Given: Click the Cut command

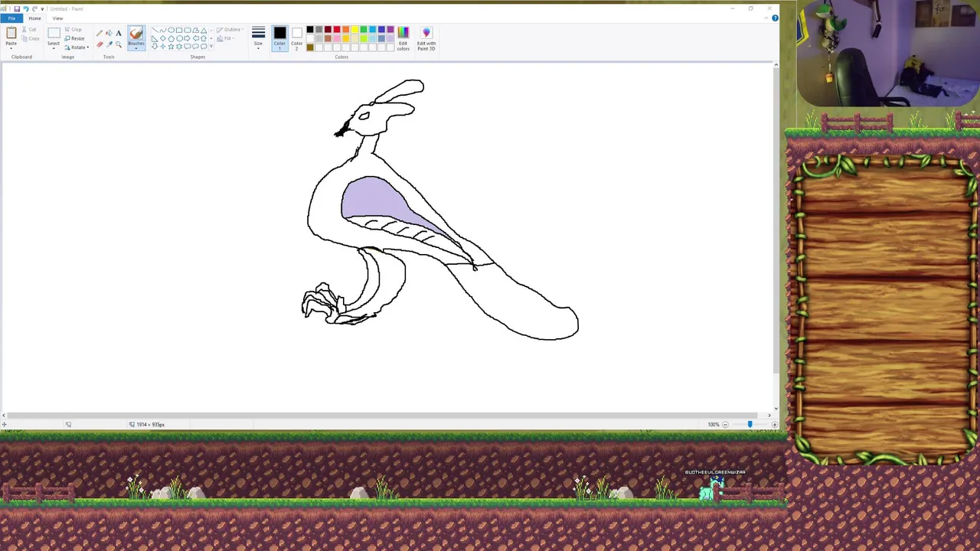Looking at the screenshot, I should (29, 29).
